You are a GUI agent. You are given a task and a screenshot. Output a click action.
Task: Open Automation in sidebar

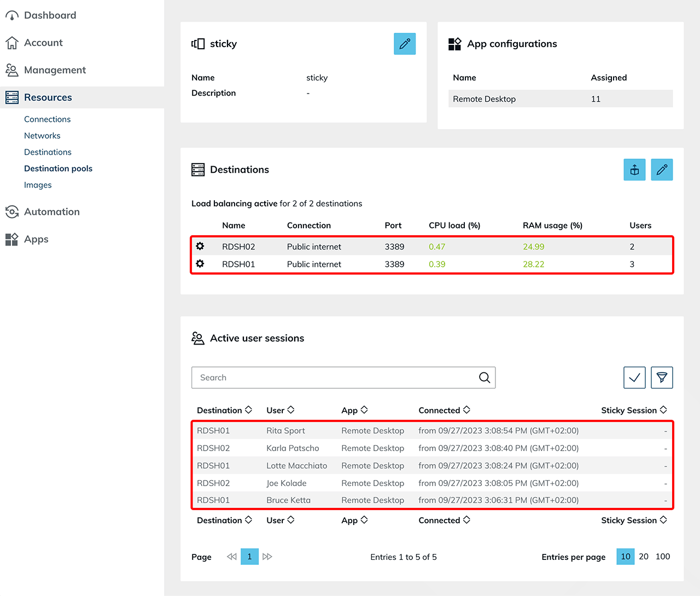[51, 212]
